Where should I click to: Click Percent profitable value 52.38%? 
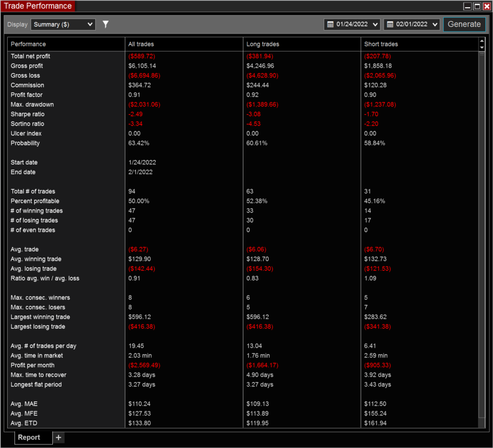pos(257,201)
